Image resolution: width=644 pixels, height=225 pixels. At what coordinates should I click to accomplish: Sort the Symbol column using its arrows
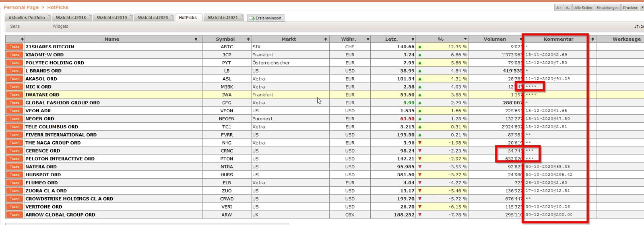pyautogui.click(x=248, y=39)
